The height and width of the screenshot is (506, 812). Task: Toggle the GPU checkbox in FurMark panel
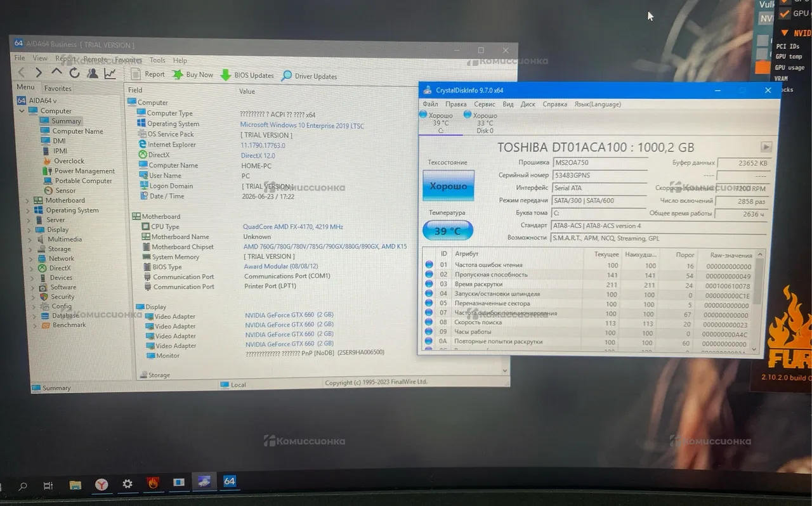[785, 13]
